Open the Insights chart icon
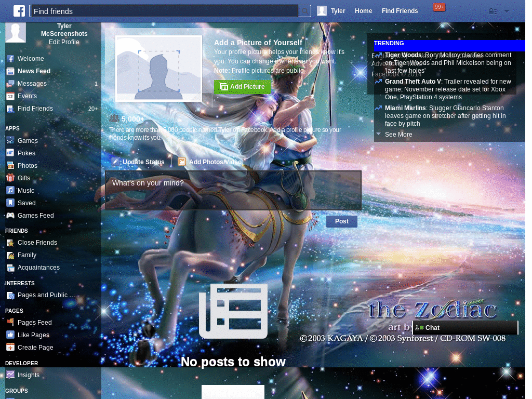 point(10,375)
